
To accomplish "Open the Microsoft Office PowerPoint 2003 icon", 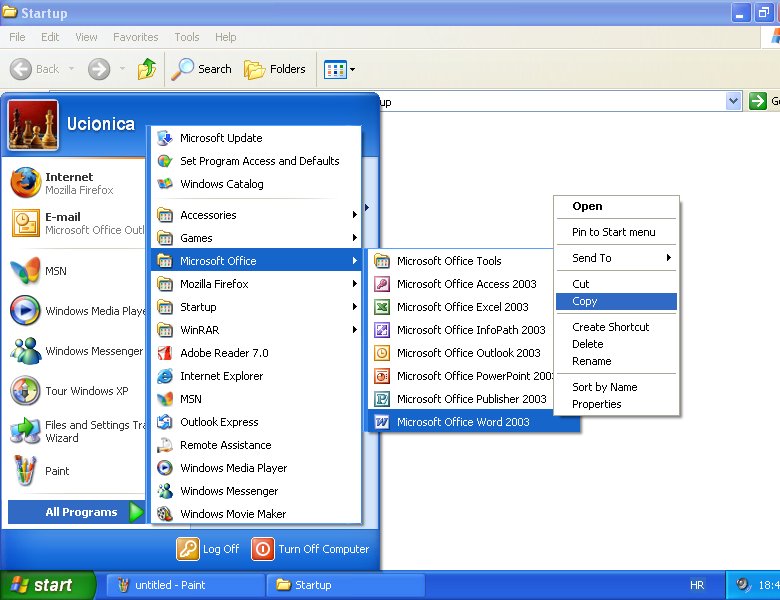I will click(382, 376).
